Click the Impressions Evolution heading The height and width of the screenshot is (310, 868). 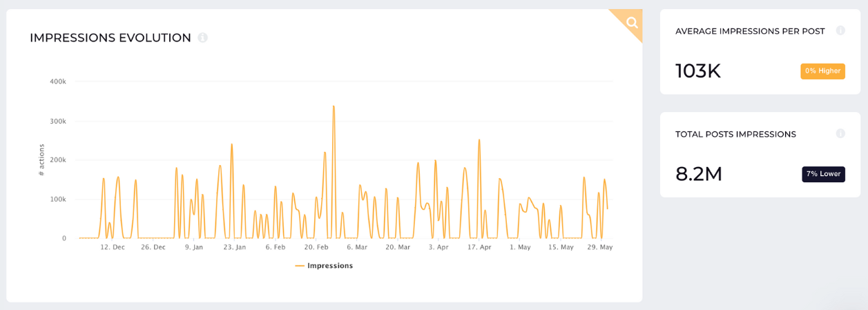pyautogui.click(x=110, y=38)
